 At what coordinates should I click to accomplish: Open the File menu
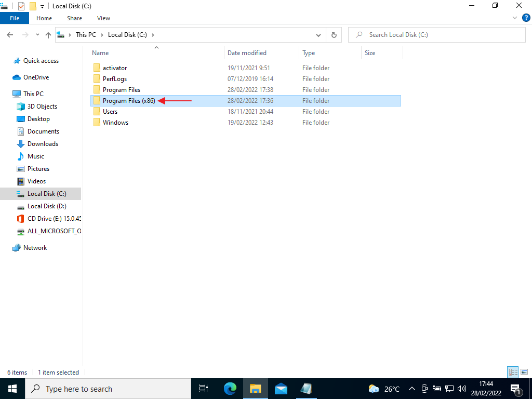coord(15,18)
